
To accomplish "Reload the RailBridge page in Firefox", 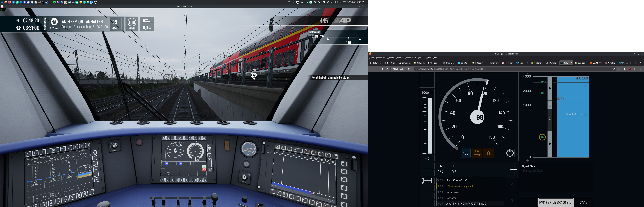I will (x=382, y=69).
